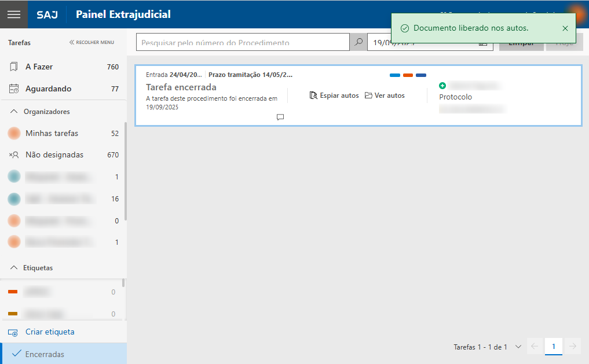This screenshot has height=364, width=589.
Task: Open the A Fazer task list
Action: coord(64,67)
